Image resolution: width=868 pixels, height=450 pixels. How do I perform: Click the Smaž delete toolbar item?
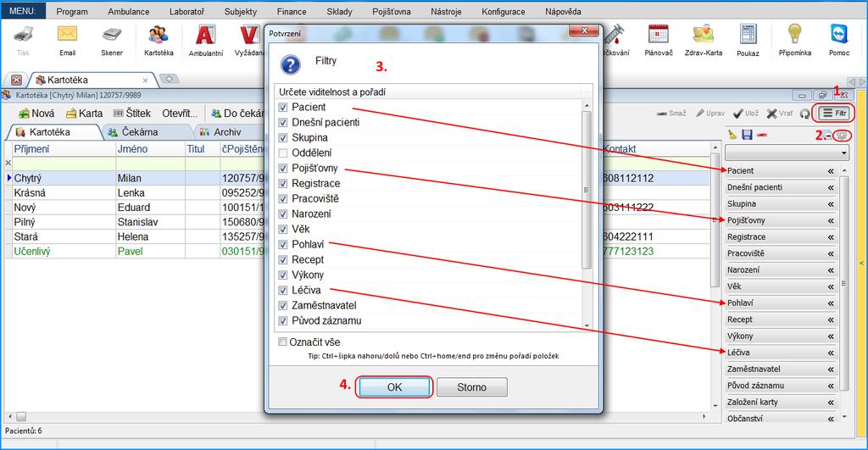coord(671,113)
